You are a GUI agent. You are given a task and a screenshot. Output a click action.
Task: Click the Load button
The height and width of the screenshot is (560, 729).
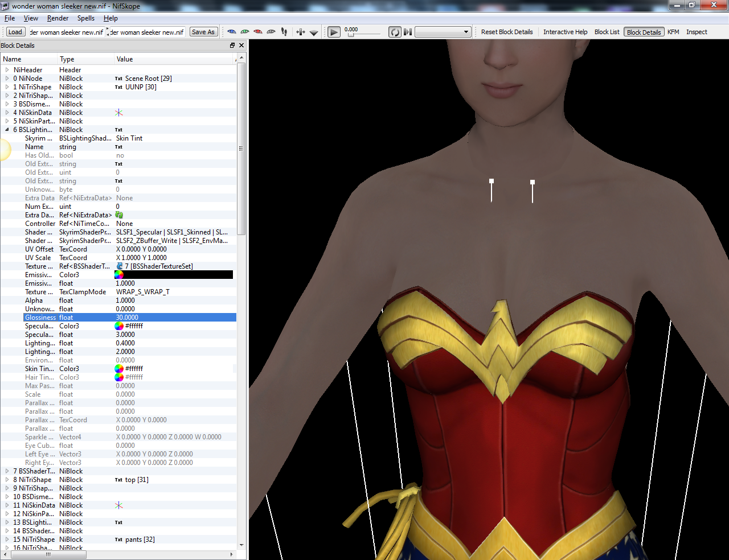point(15,32)
